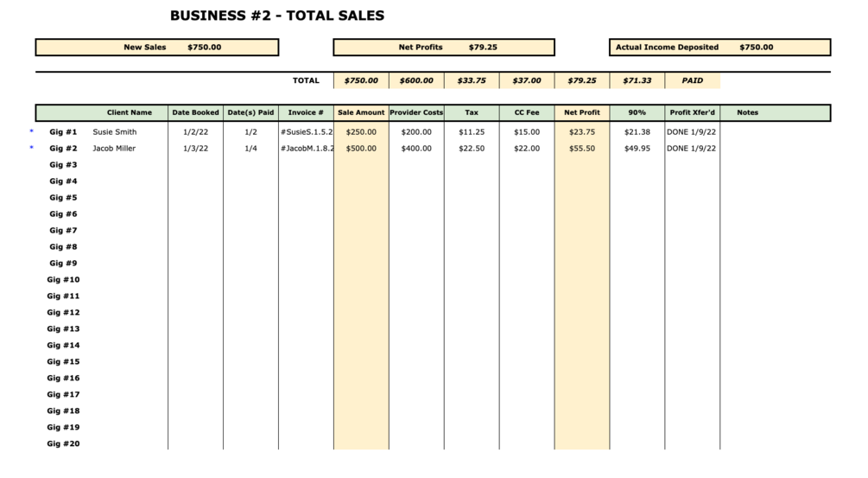Click invoice number #SusieS.1.5.2 cell
Viewport: 868px width, 478px height.
(306, 132)
